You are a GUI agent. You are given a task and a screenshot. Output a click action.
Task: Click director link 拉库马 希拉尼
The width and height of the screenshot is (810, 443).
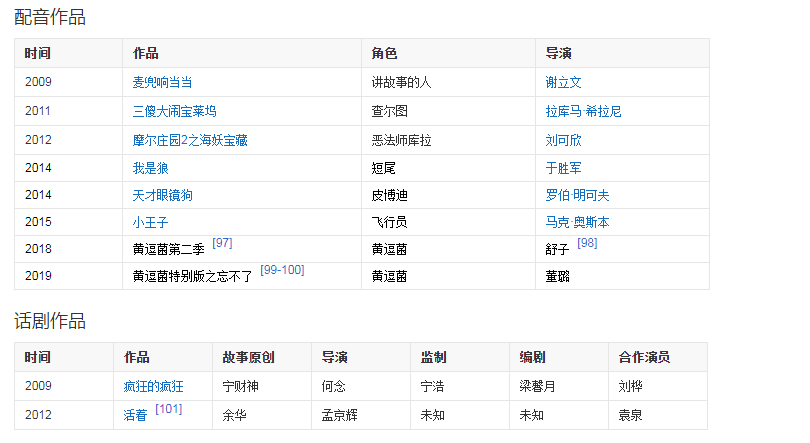(x=583, y=111)
